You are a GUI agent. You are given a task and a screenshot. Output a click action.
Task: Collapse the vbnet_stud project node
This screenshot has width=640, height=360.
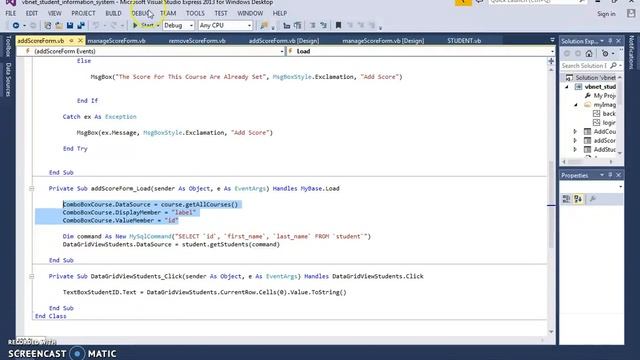[567, 87]
